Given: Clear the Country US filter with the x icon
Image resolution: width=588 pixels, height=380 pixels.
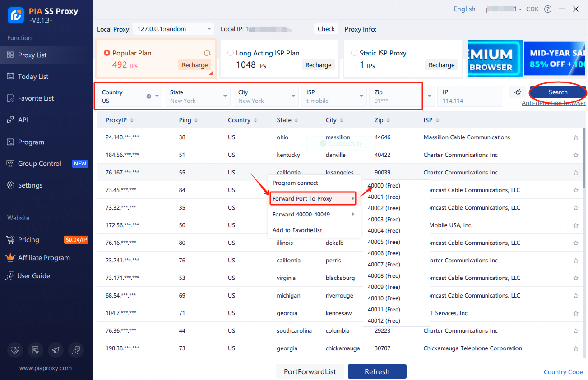Looking at the screenshot, I should 149,96.
